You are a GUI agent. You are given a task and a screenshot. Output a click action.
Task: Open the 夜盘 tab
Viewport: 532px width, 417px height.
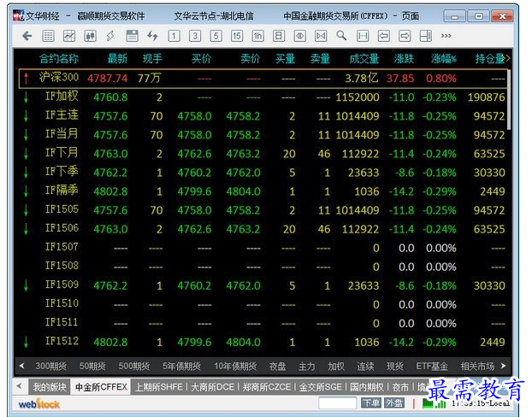coord(277,366)
